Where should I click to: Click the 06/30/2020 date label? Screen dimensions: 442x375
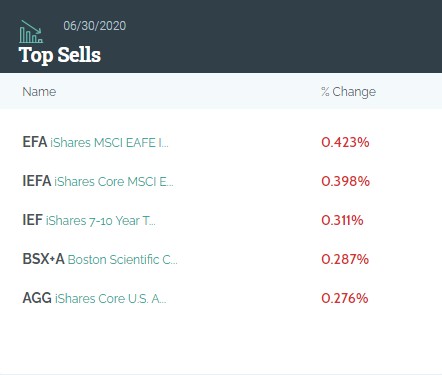click(95, 26)
